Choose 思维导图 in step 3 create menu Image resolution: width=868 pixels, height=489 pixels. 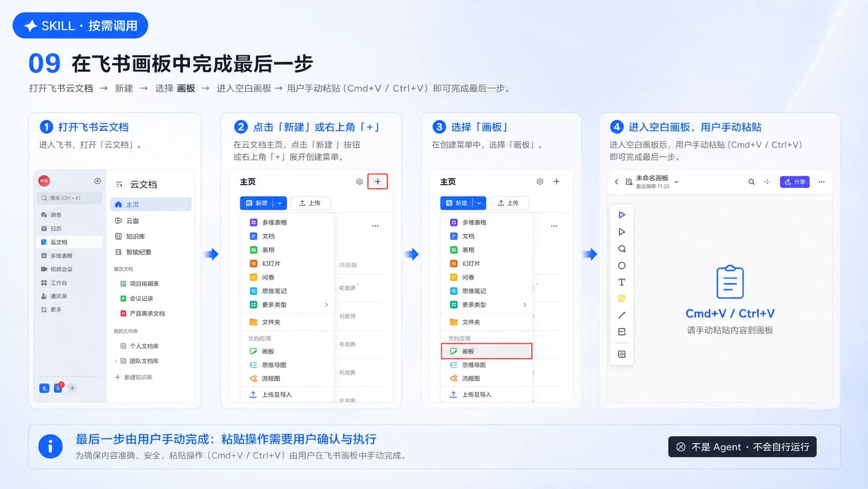coord(487,365)
